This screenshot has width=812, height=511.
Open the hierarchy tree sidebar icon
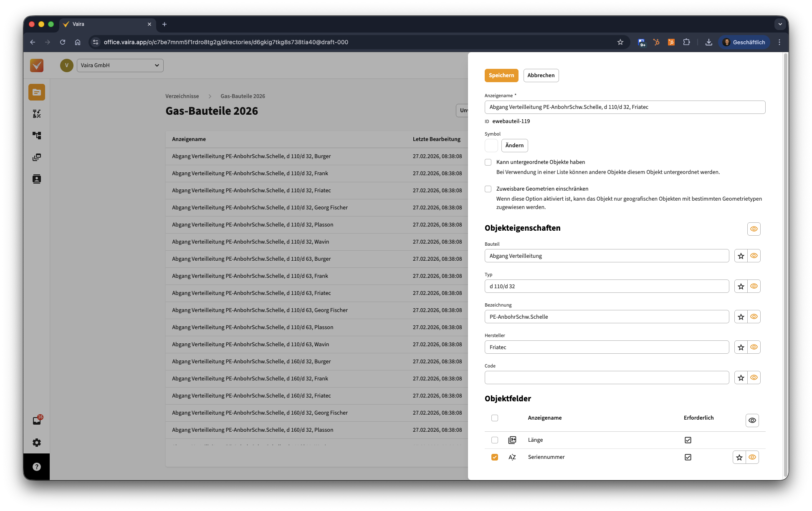click(x=37, y=136)
